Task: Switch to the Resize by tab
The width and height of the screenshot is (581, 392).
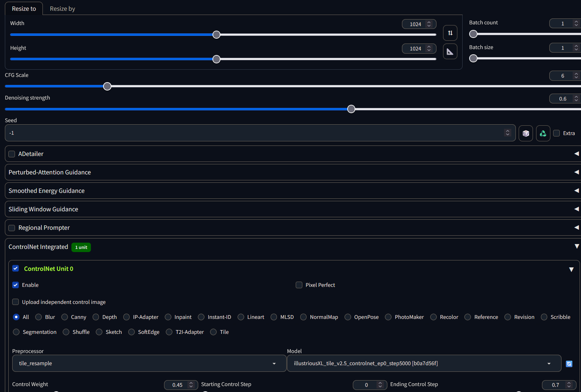Action: click(62, 9)
